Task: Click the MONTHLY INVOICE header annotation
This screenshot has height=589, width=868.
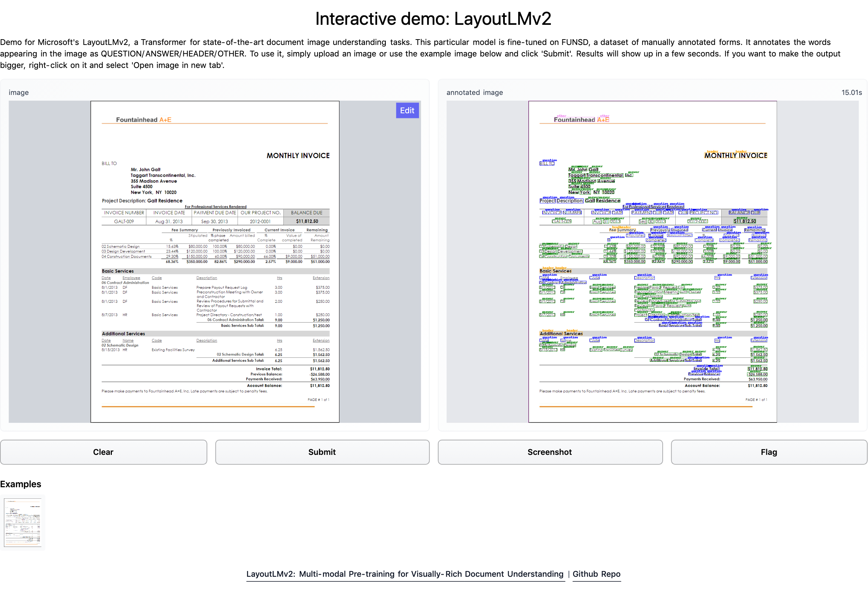Action: point(735,155)
